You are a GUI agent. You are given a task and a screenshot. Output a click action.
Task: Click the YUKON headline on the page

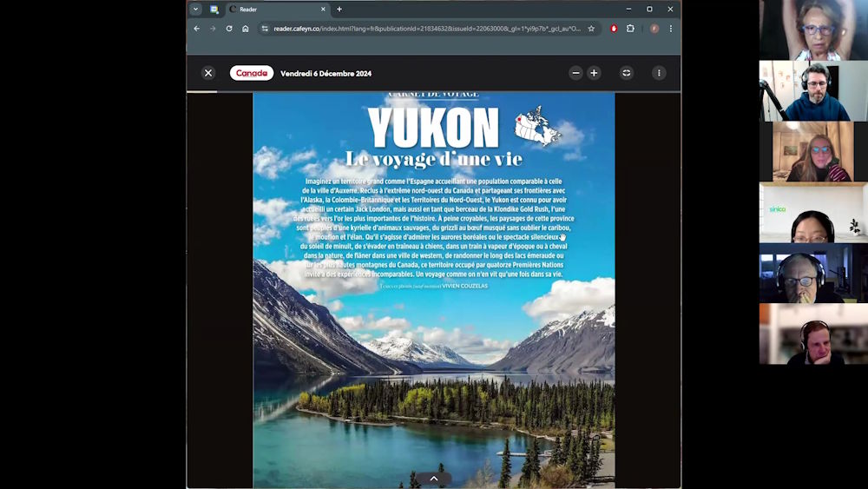click(x=433, y=128)
